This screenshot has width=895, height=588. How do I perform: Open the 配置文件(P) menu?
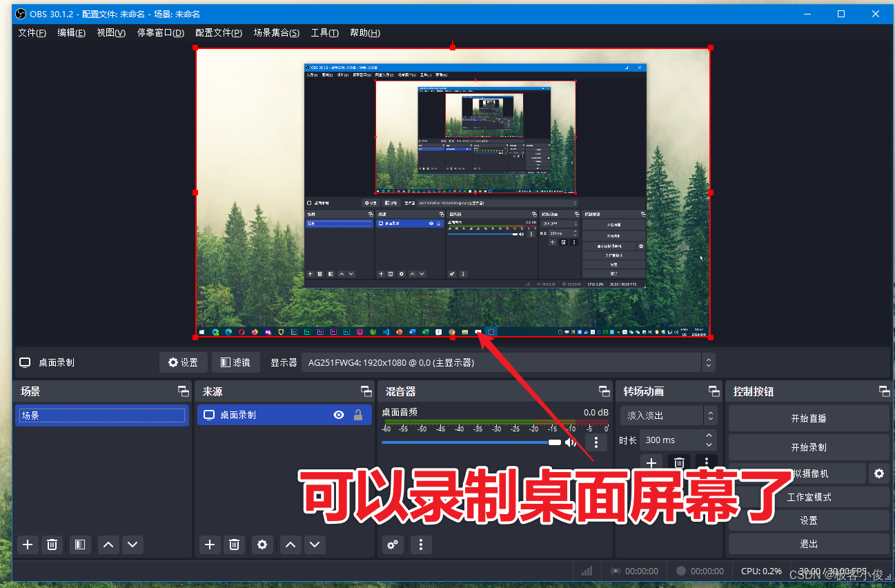(x=219, y=32)
